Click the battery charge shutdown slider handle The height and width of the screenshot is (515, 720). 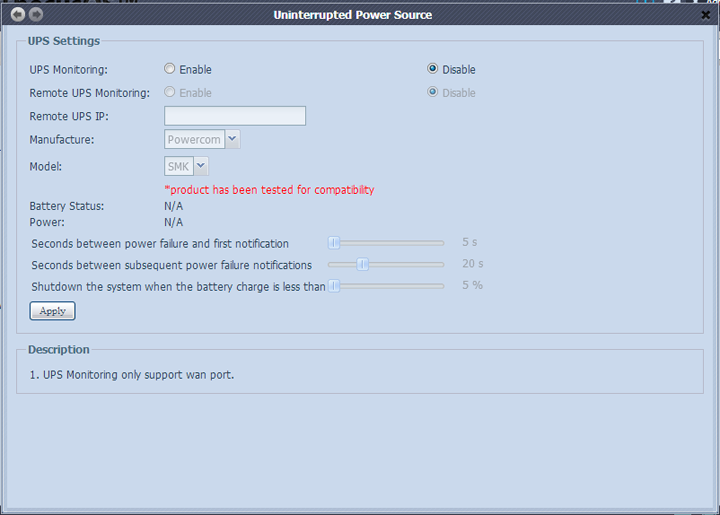pyautogui.click(x=335, y=286)
